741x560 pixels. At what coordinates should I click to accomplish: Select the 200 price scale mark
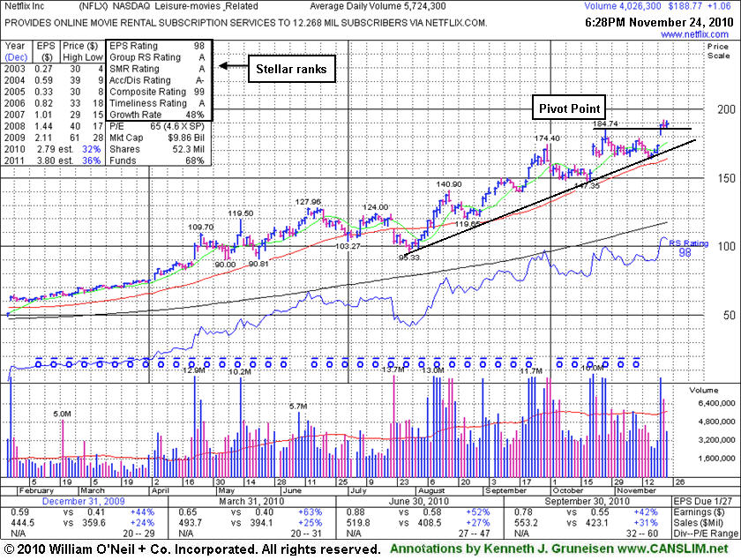point(726,109)
